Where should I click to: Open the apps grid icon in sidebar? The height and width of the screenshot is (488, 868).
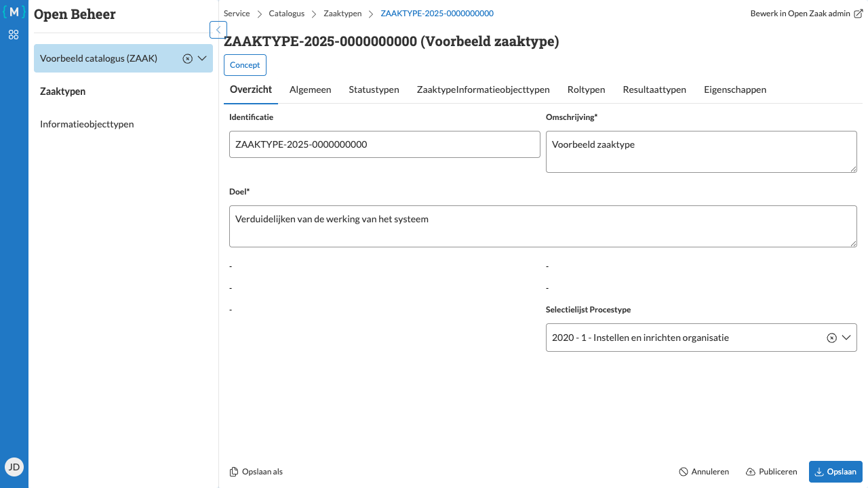coord(14,35)
